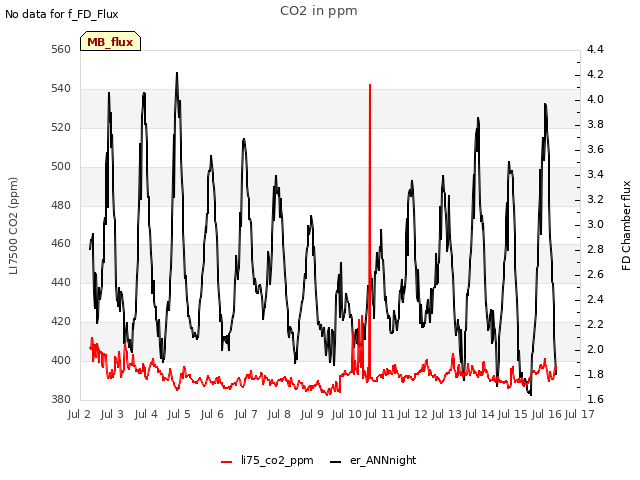Click the chart title 'CO2 in ppm'
Image resolution: width=640 pixels, height=480 pixels.
(319, 11)
